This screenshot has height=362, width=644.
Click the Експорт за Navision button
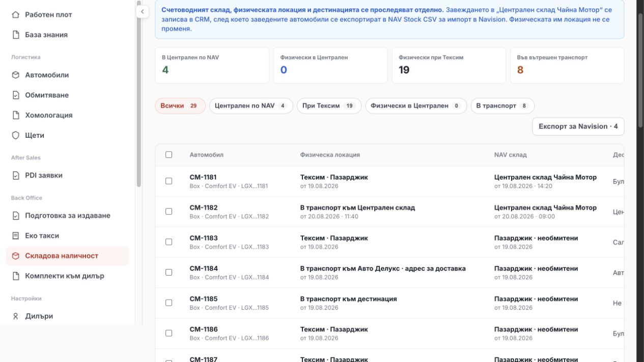point(578,127)
